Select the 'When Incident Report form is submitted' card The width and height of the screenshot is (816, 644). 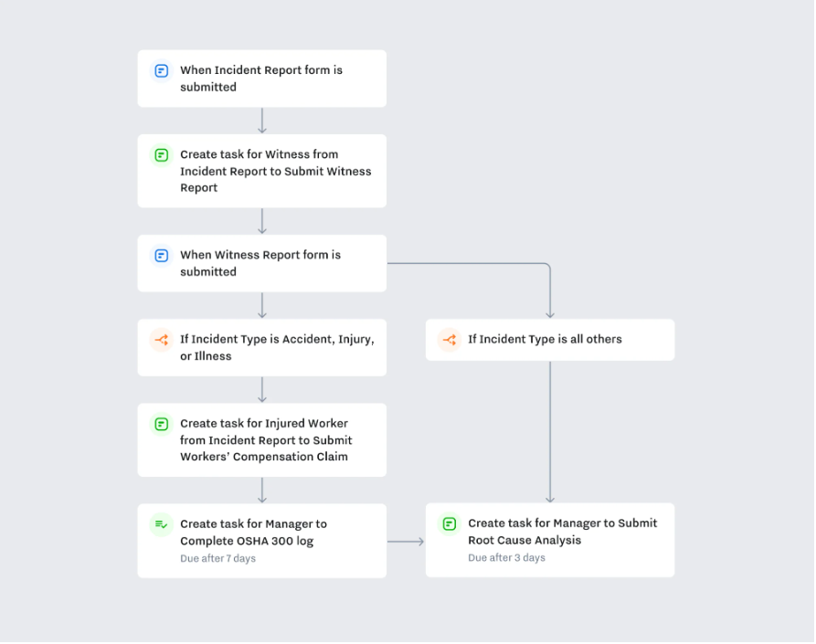[x=261, y=79]
